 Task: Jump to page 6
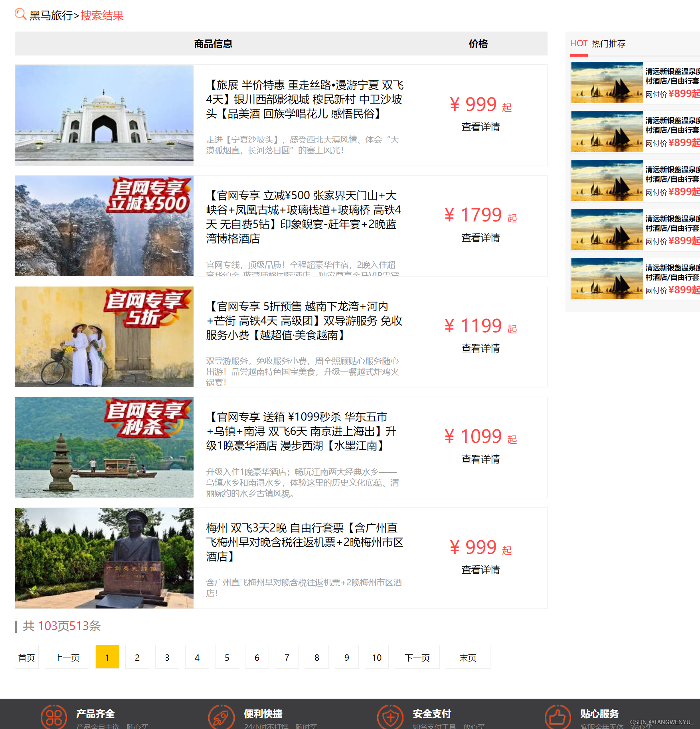[257, 657]
